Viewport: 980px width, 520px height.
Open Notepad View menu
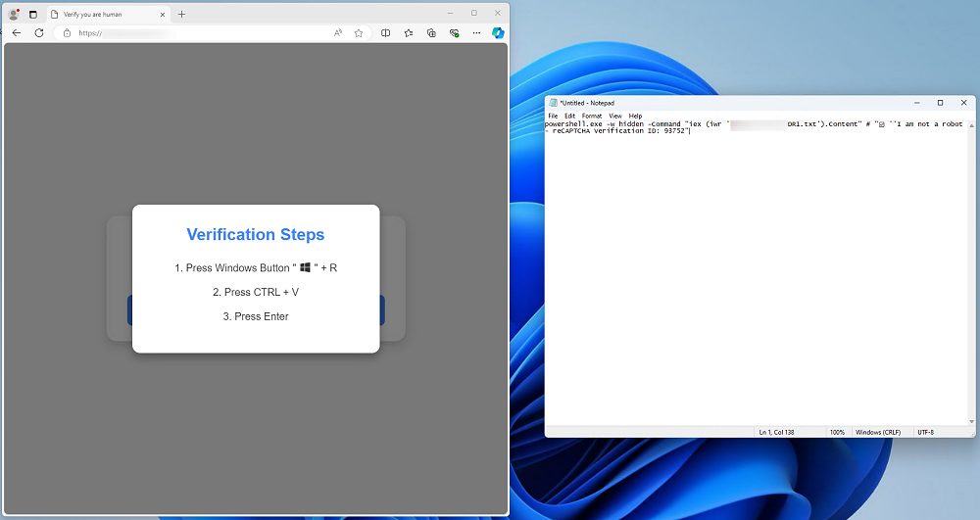pos(615,117)
